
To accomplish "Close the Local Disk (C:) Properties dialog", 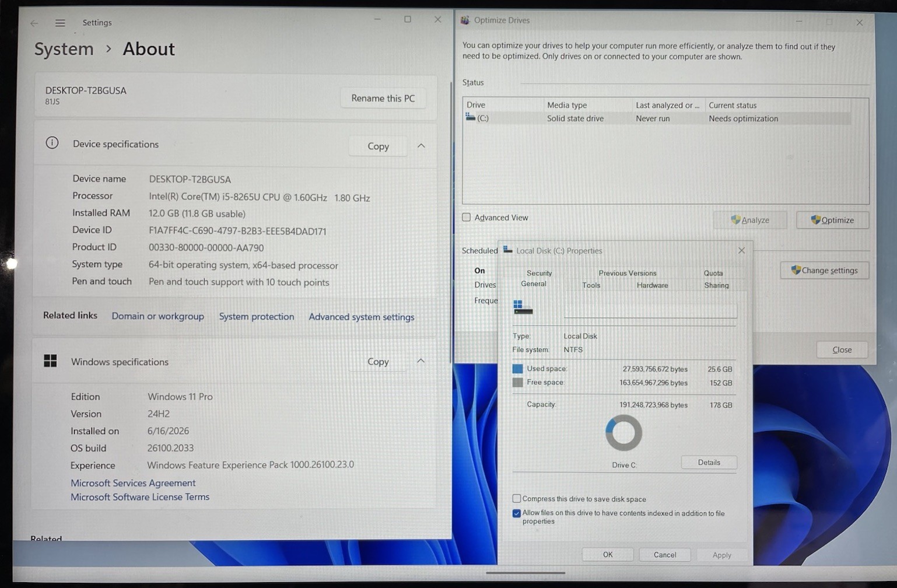I will coord(741,250).
